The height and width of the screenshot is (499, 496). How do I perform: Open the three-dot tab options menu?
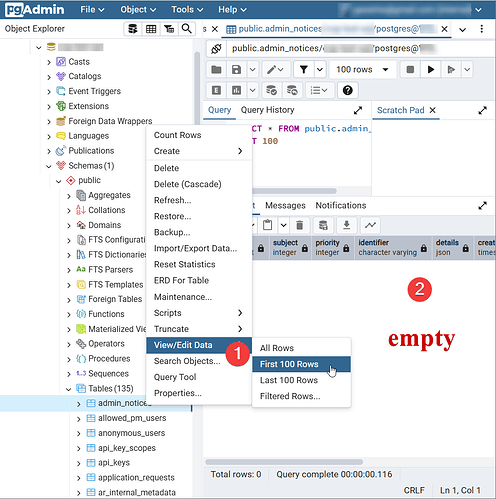tap(482, 29)
